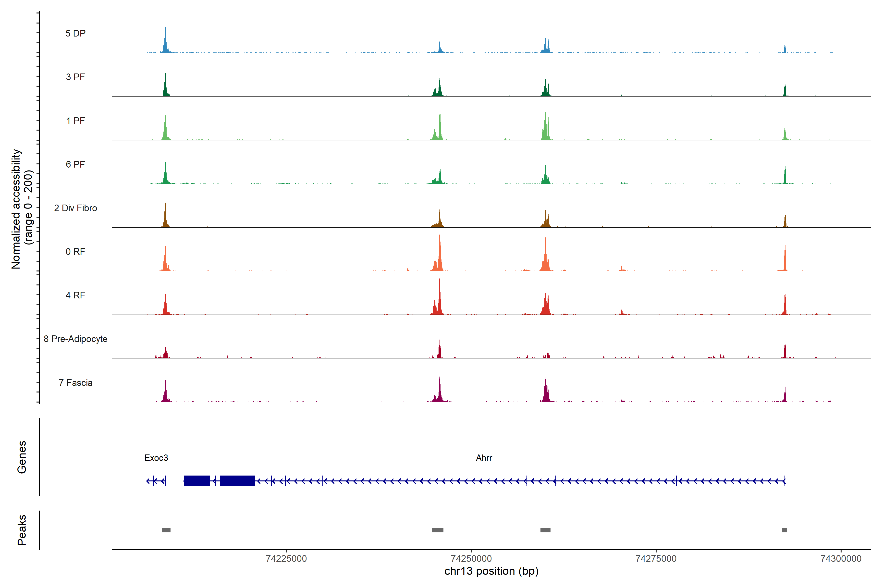882x588 pixels.
Task: Click the 5 DP track label
Action: click(x=75, y=33)
